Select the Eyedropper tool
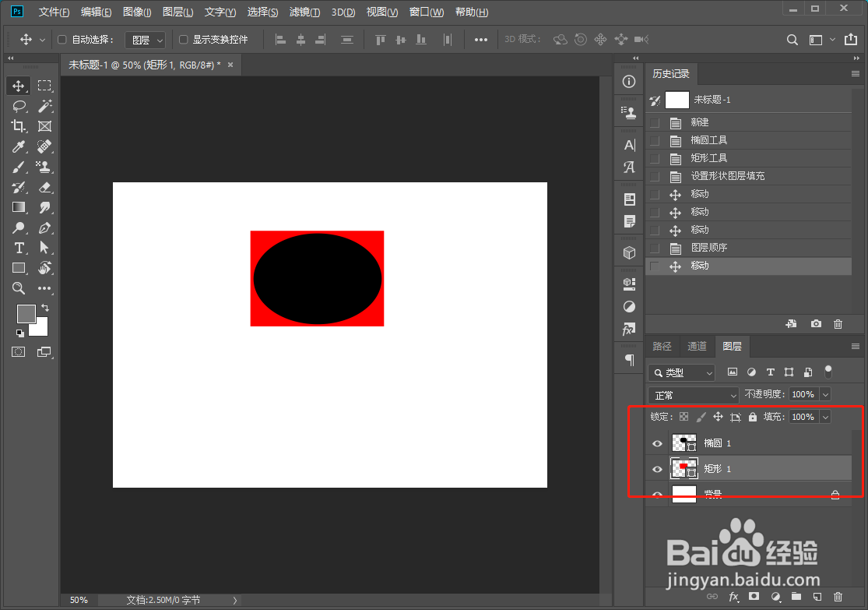This screenshot has height=610, width=868. [x=18, y=146]
